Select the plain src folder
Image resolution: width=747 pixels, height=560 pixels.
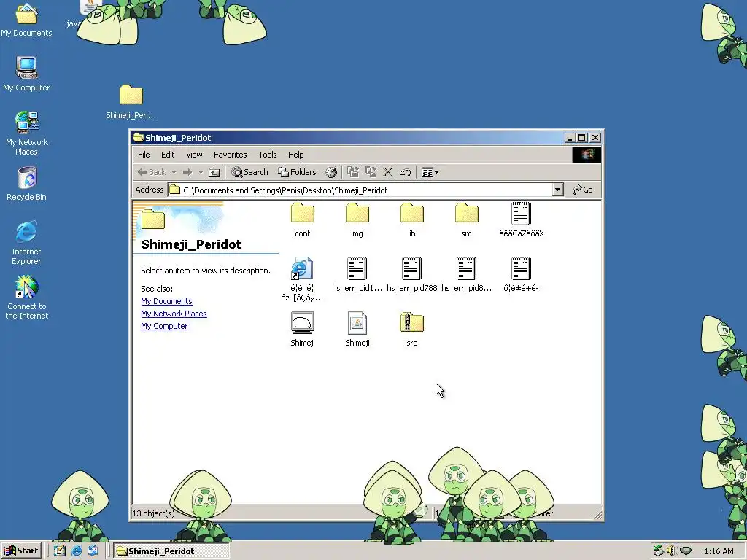tap(466, 220)
